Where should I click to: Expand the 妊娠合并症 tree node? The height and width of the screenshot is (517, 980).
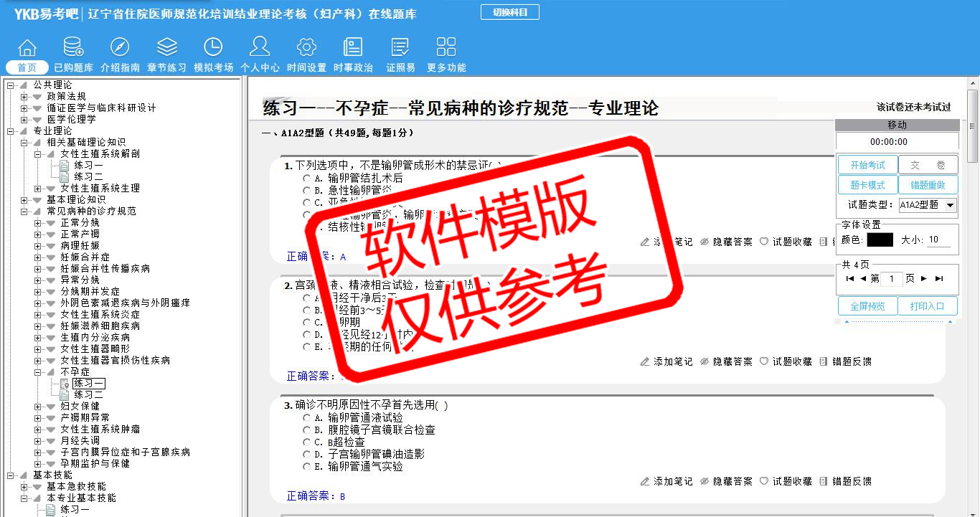[x=38, y=257]
